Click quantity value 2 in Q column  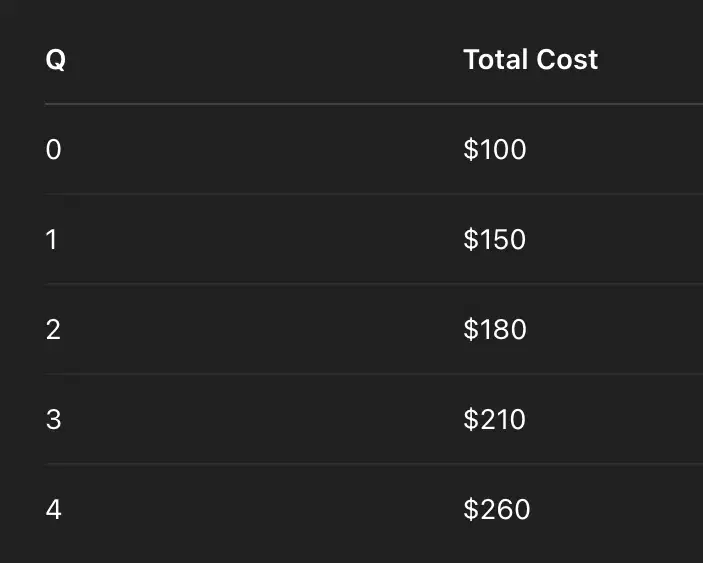pyautogui.click(x=53, y=329)
